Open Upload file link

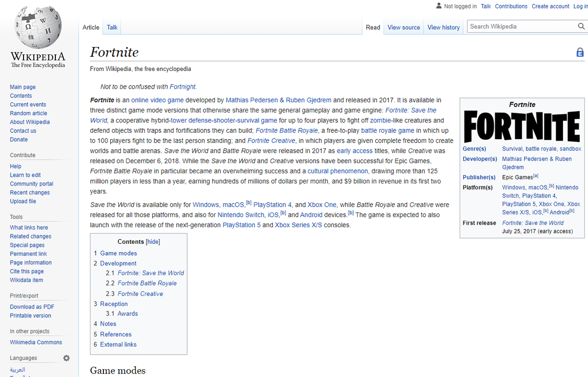pyautogui.click(x=23, y=202)
